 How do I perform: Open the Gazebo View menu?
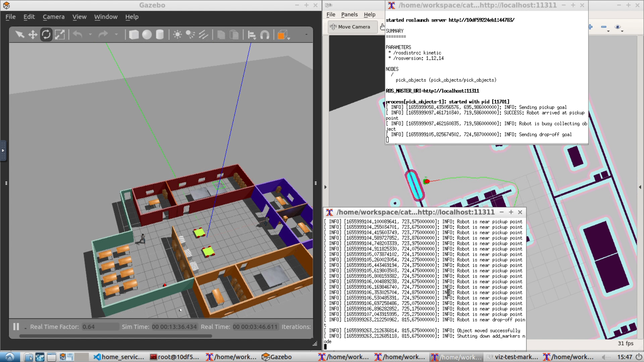(79, 17)
